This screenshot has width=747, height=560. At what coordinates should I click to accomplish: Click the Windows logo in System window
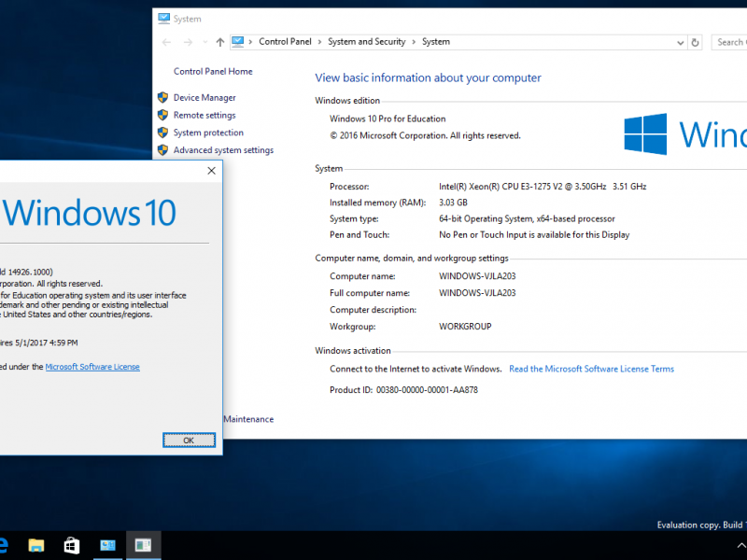[645, 133]
